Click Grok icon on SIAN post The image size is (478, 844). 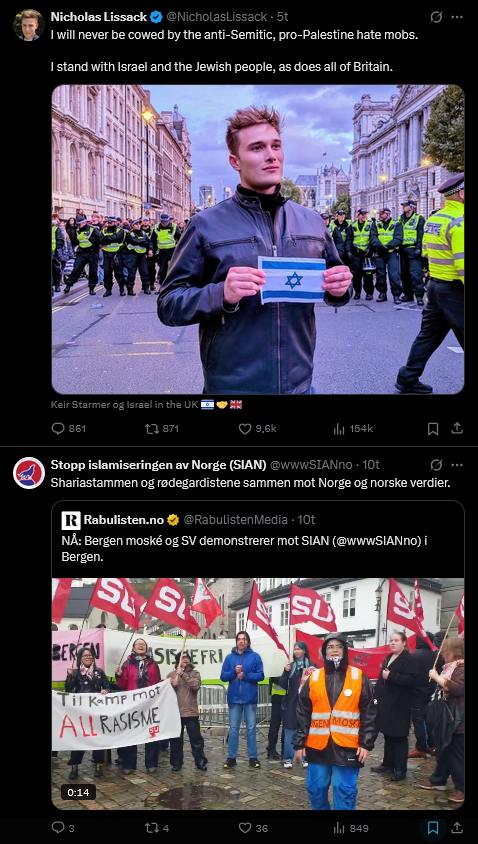pos(436,465)
